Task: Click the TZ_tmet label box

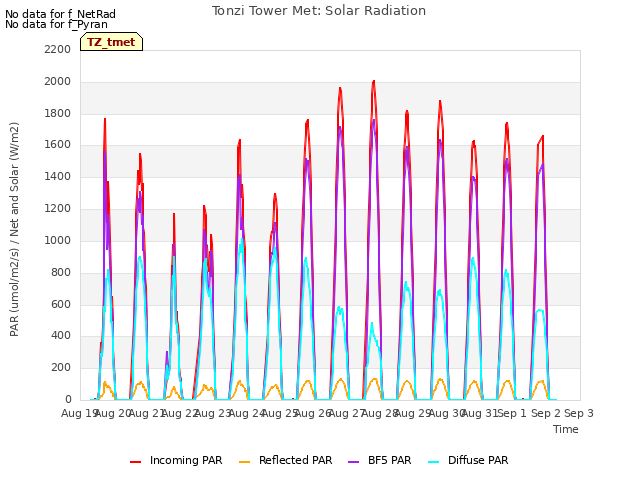Action: [111, 42]
